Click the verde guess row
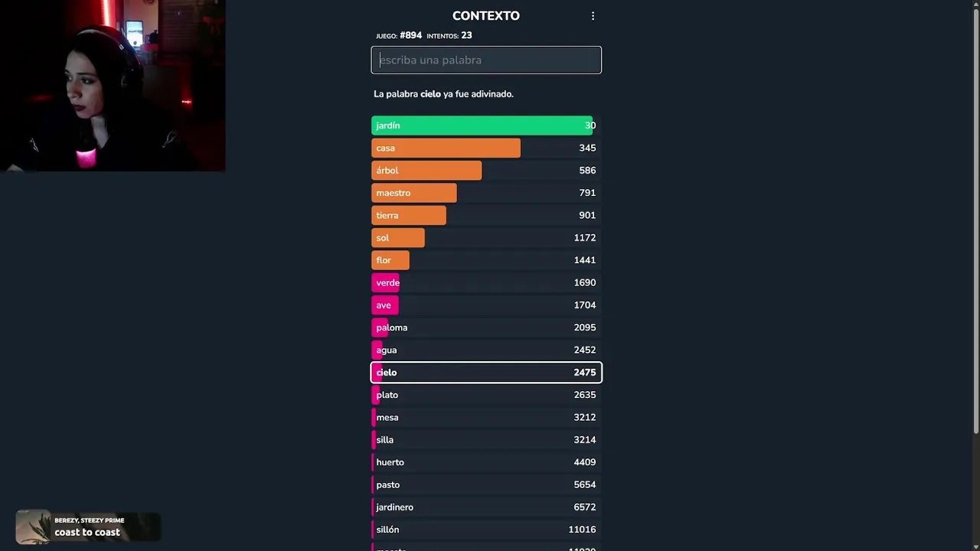The width and height of the screenshot is (980, 551). click(x=486, y=282)
